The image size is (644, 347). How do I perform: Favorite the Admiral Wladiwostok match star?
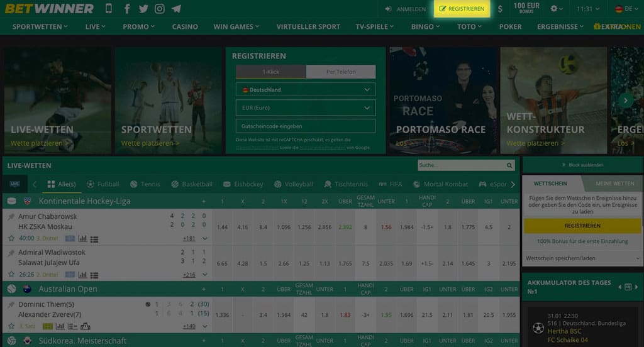11,274
